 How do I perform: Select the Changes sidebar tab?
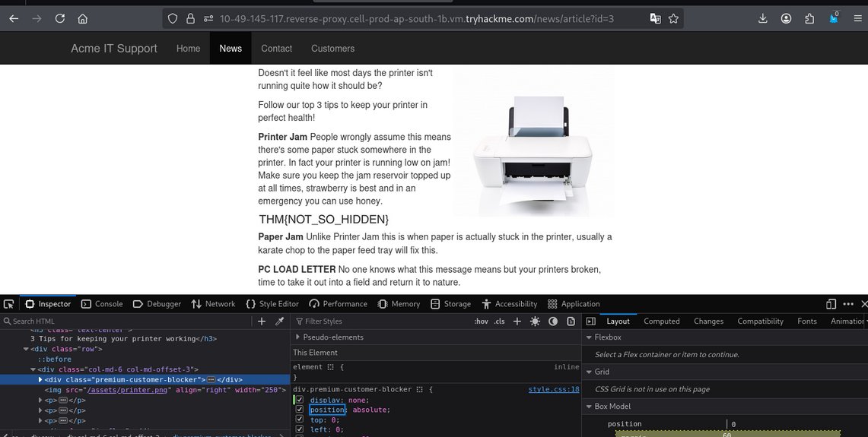click(x=708, y=321)
